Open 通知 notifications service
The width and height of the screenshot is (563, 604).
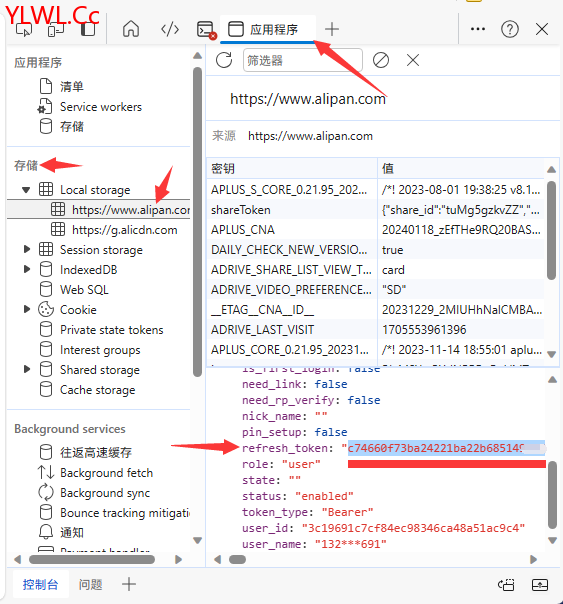pyautogui.click(x=72, y=532)
